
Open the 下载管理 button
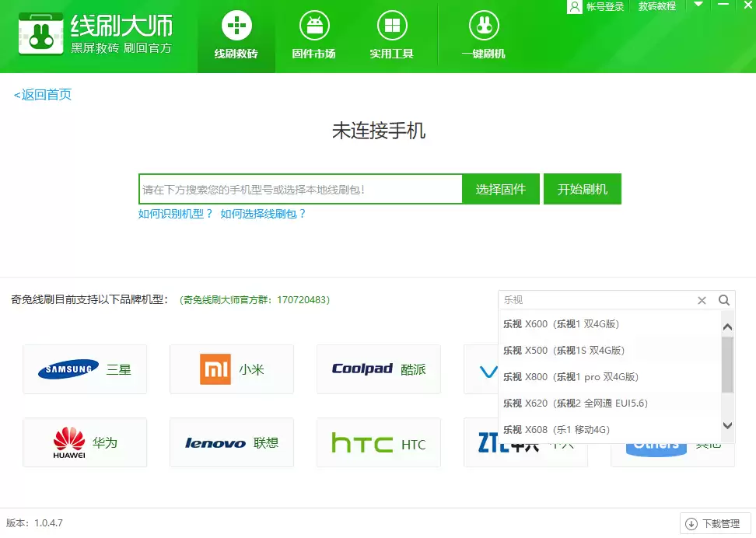coord(716,523)
